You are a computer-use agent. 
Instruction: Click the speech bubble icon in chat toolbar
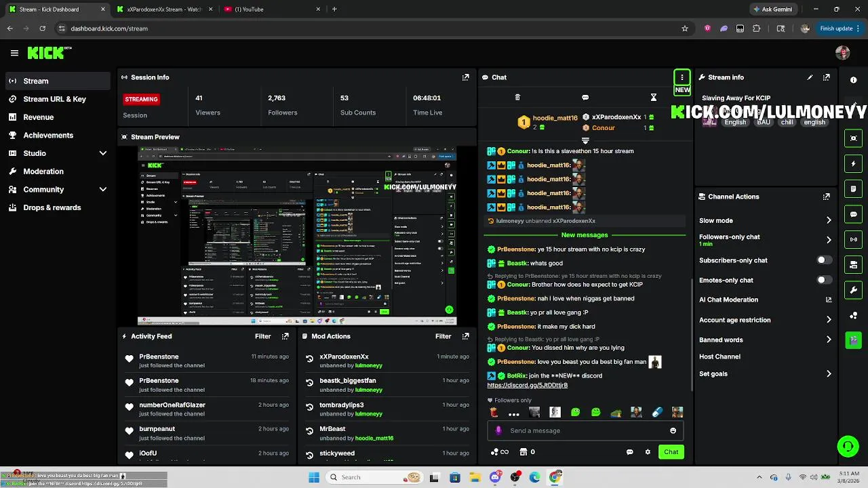point(585,98)
